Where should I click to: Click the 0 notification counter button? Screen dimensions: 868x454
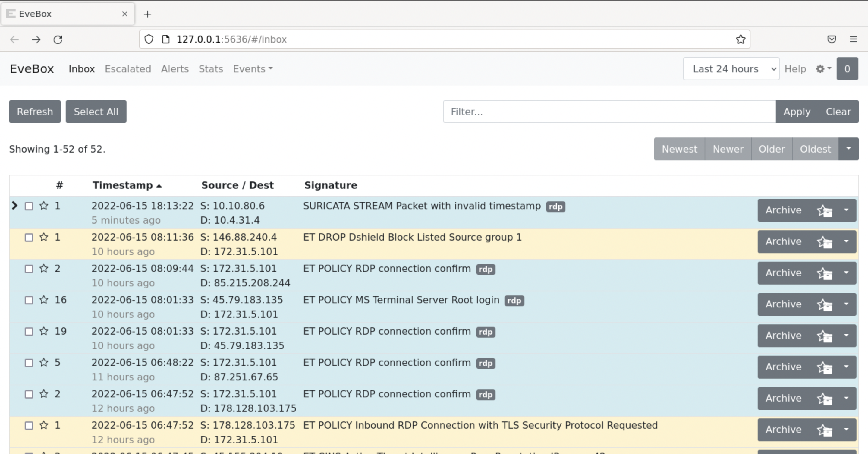(x=847, y=69)
